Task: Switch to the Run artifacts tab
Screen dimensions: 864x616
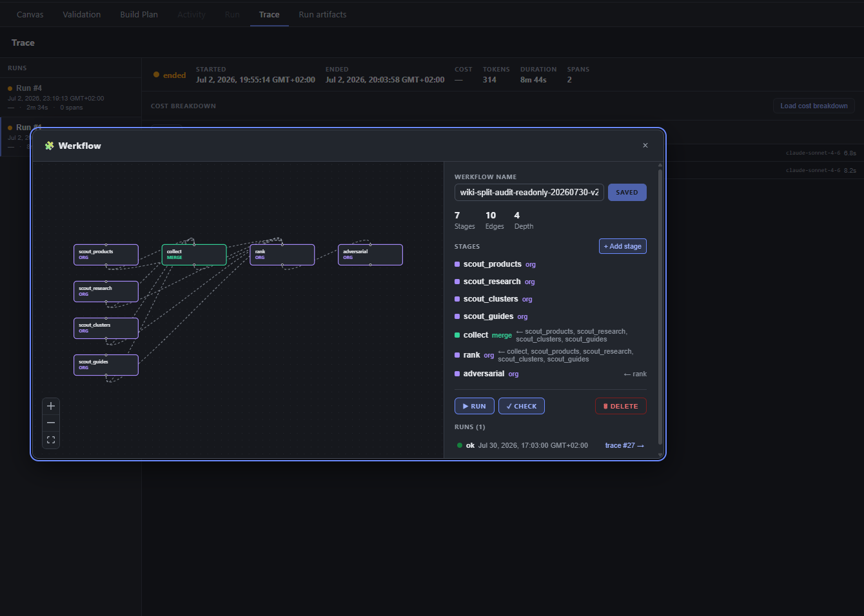Action: point(322,14)
